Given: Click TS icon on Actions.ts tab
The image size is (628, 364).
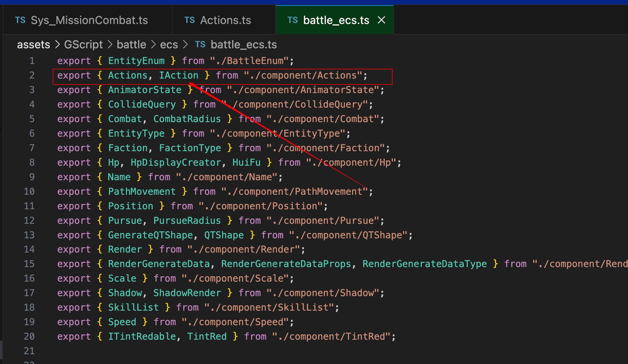Looking at the screenshot, I should pyautogui.click(x=189, y=20).
